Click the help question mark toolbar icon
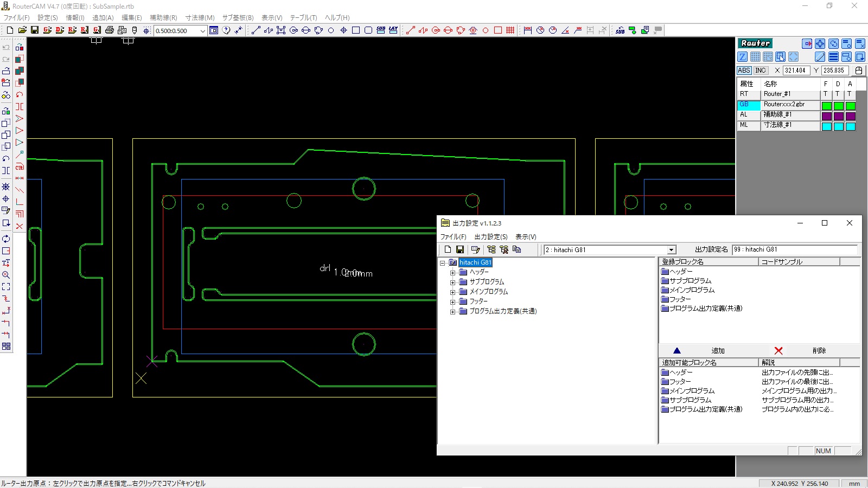This screenshot has height=488, width=868. [x=226, y=30]
